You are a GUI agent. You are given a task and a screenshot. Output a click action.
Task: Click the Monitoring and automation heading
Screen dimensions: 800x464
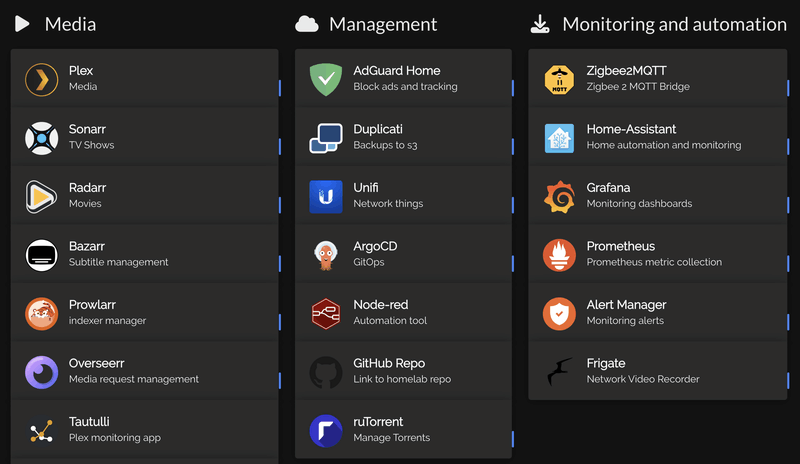click(674, 24)
